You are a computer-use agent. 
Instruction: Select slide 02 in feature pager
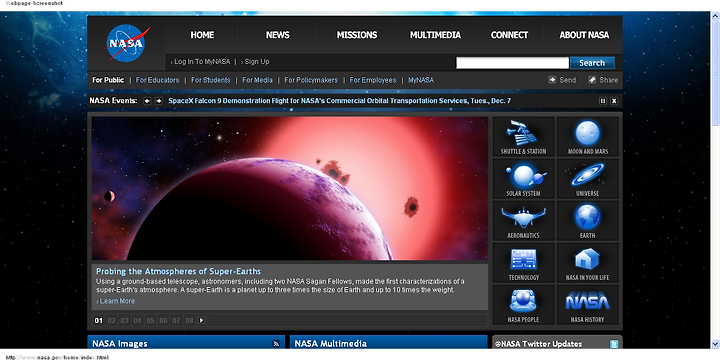pos(111,321)
